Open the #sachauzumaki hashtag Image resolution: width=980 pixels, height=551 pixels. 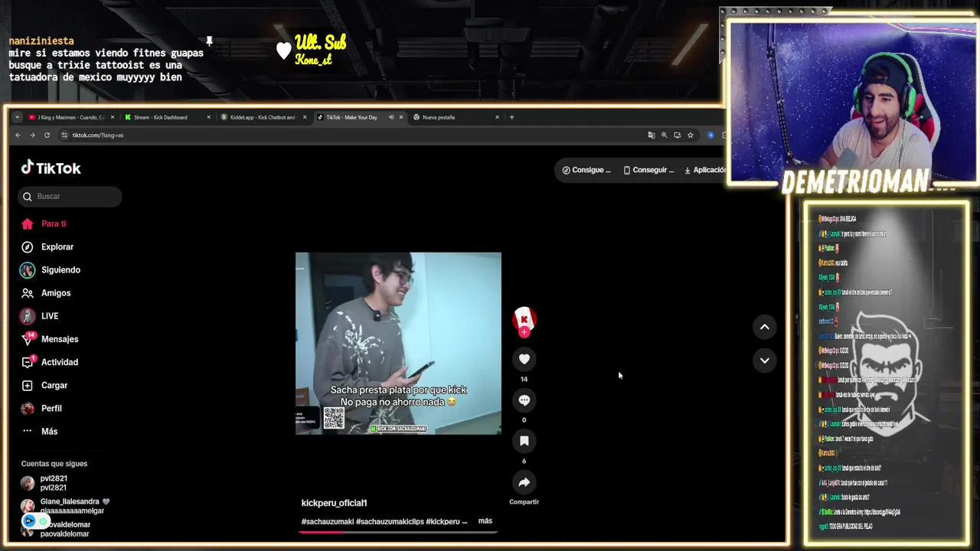click(327, 521)
